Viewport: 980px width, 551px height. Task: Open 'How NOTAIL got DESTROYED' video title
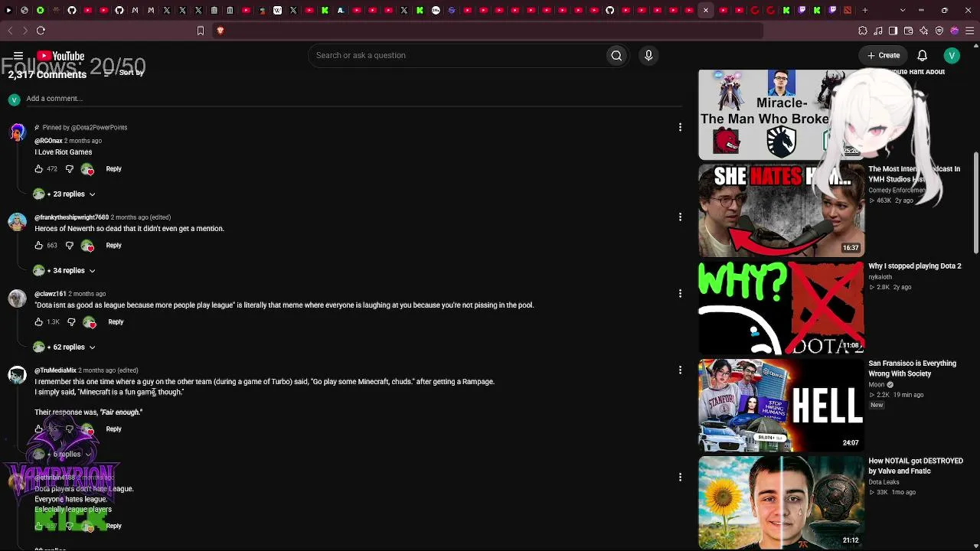916,466
